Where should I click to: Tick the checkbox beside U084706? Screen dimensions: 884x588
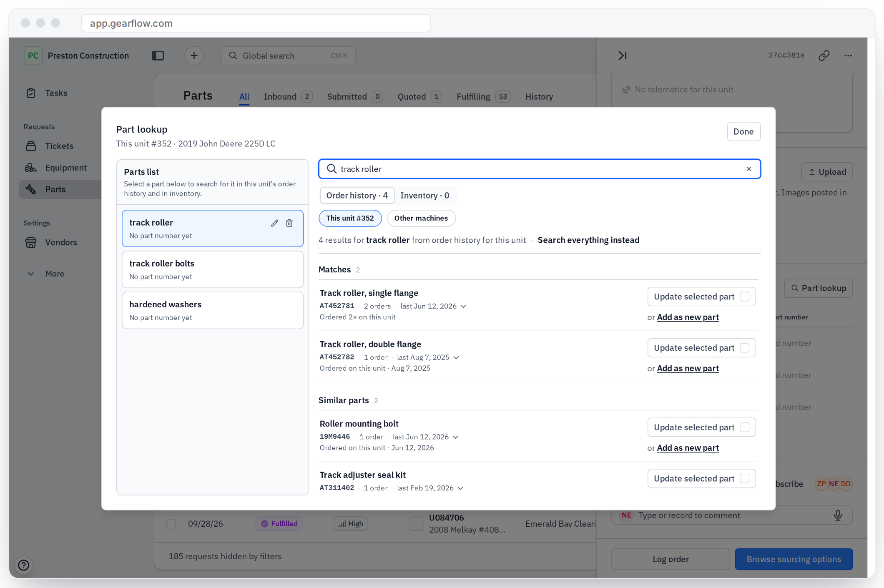[417, 524]
